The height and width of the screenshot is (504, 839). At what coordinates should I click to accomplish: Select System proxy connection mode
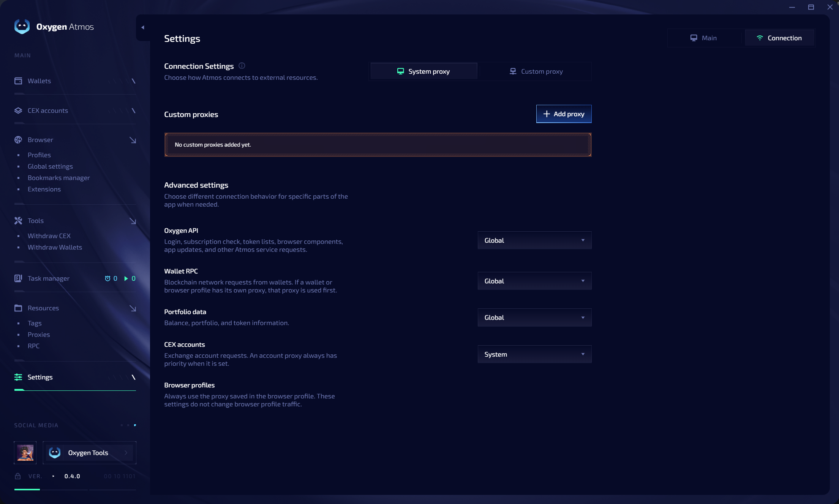(x=423, y=71)
